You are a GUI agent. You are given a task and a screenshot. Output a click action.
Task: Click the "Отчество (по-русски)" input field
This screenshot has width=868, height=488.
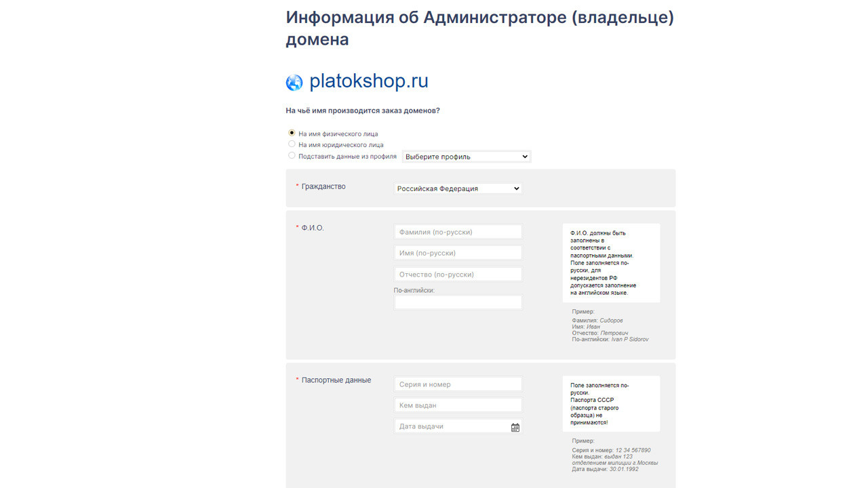point(458,274)
